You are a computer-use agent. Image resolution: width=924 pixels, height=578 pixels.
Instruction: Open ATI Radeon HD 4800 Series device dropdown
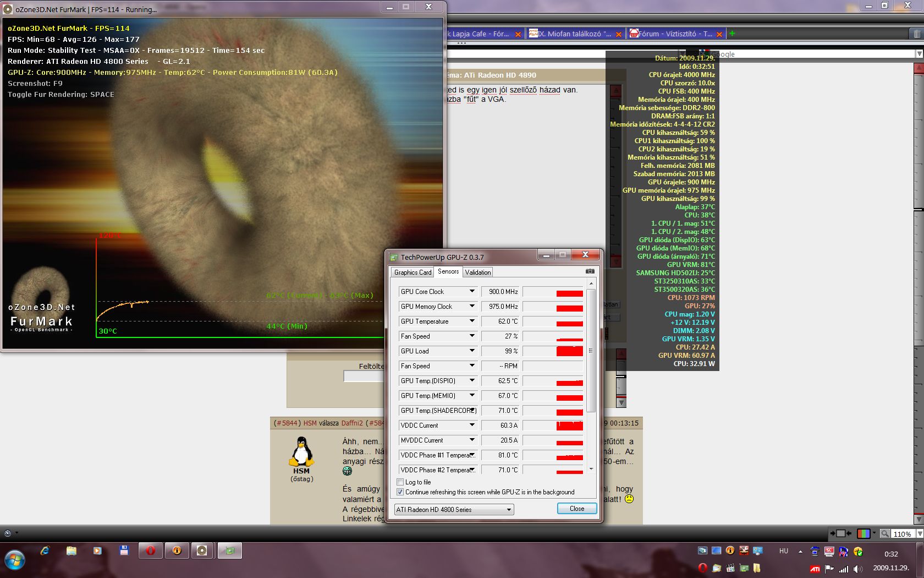[x=454, y=510]
